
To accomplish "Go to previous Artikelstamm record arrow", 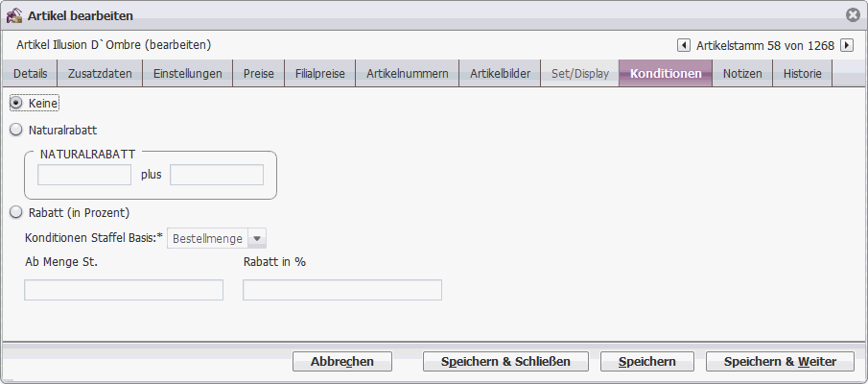I will [684, 45].
